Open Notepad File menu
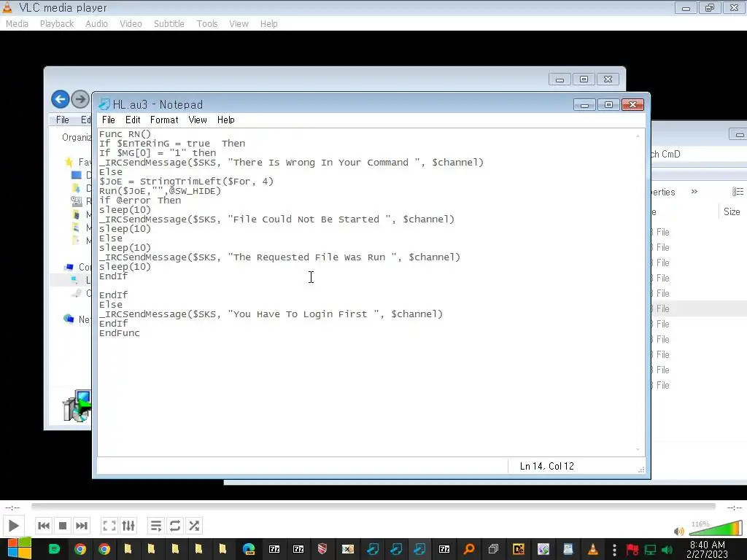 pyautogui.click(x=108, y=120)
